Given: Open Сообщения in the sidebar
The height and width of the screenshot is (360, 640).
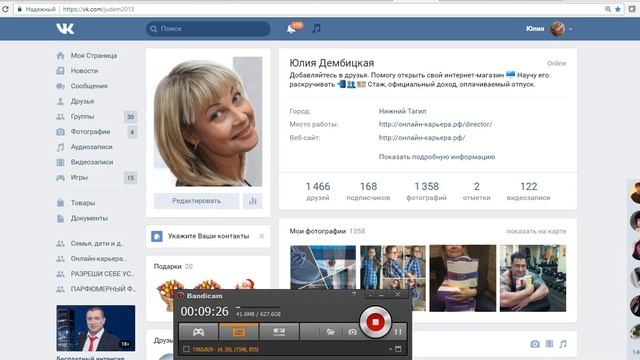Looking at the screenshot, I should coord(89,86).
